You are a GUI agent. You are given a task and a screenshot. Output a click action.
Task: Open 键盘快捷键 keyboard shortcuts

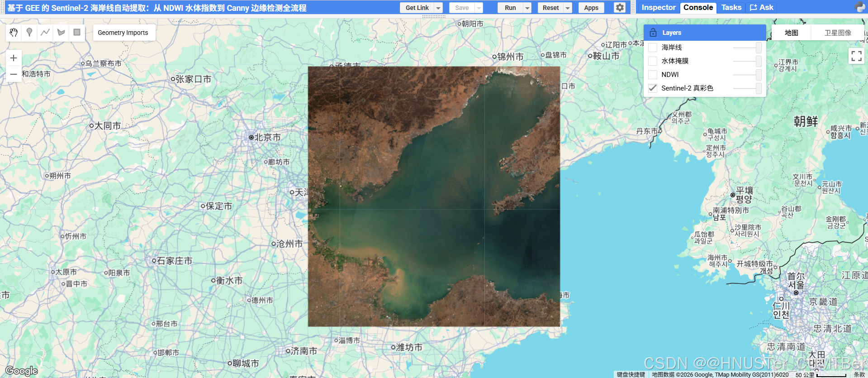pos(631,374)
